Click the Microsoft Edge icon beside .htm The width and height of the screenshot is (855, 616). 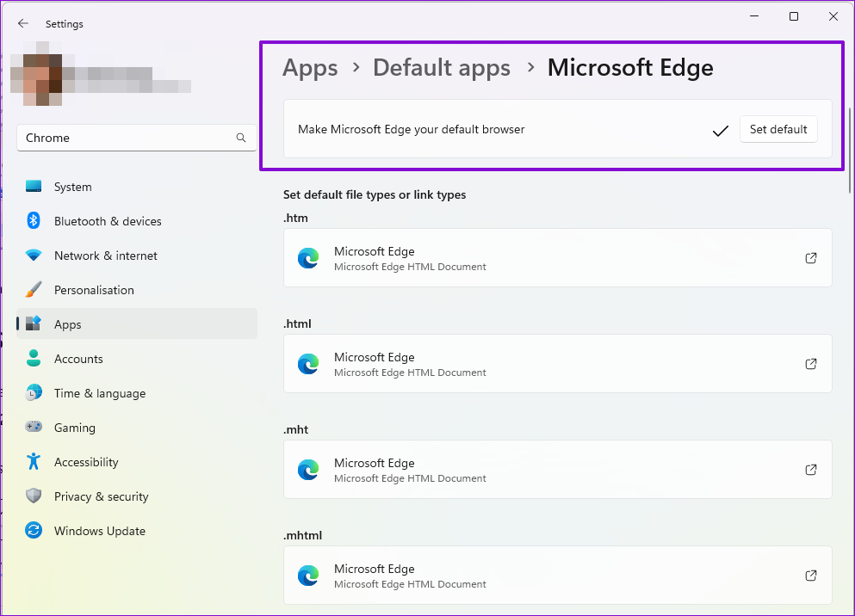tap(308, 257)
